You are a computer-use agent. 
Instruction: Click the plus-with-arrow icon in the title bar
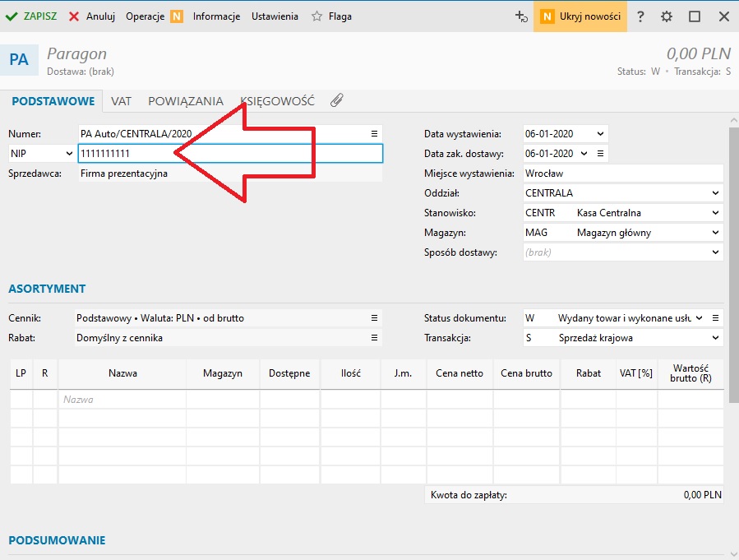pyautogui.click(x=521, y=16)
